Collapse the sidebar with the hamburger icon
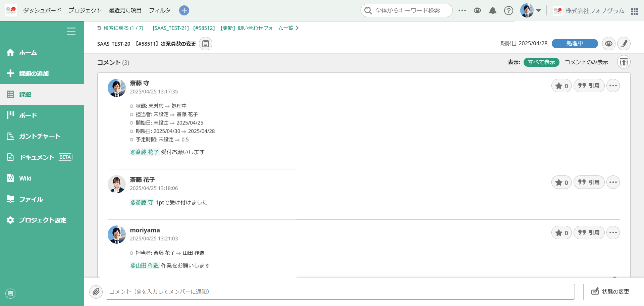644x306 pixels. (71, 32)
